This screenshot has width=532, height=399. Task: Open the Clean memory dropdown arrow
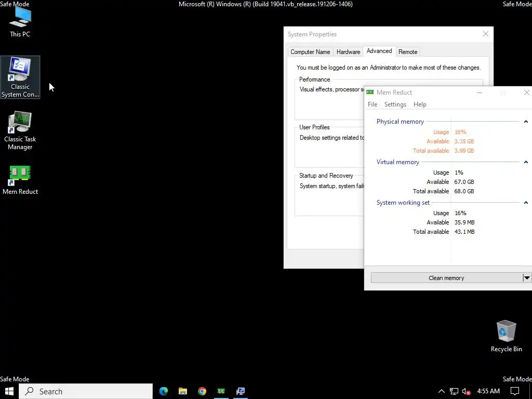[x=527, y=278]
